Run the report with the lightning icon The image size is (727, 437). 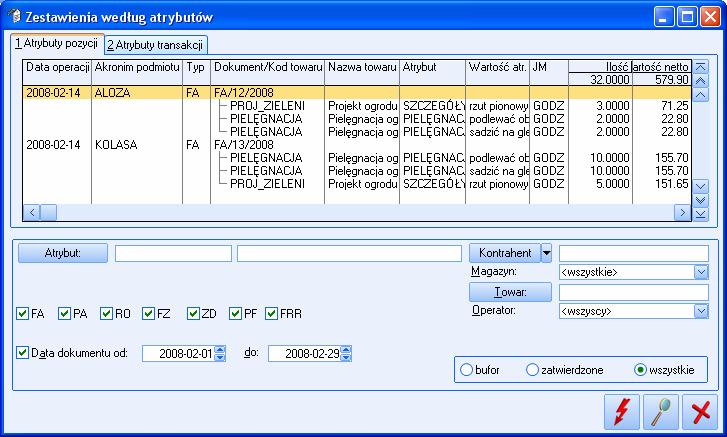[x=622, y=412]
